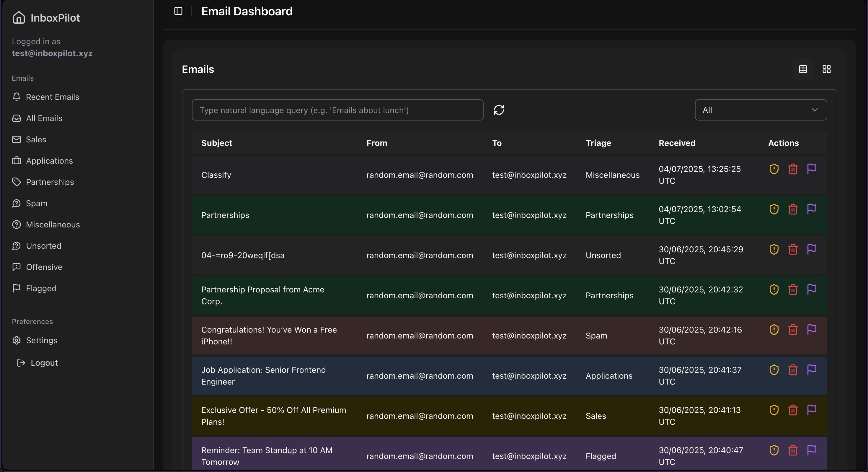Flag the 13:02:54 Partnerships email
The image size is (868, 472).
click(x=812, y=209)
